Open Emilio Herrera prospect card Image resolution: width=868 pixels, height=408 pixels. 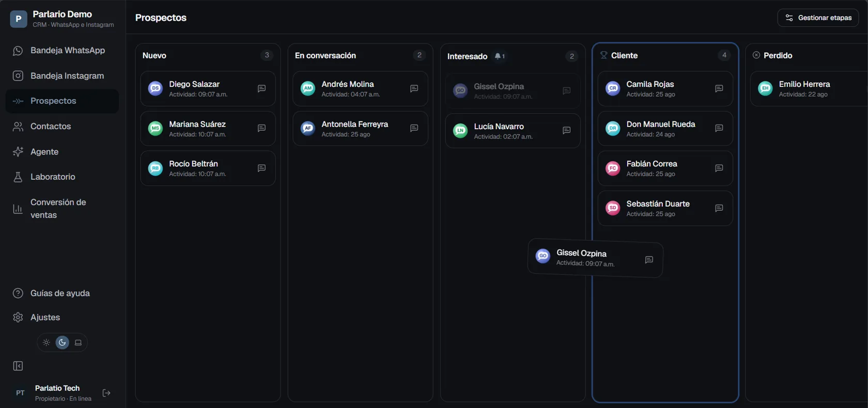[x=809, y=89]
